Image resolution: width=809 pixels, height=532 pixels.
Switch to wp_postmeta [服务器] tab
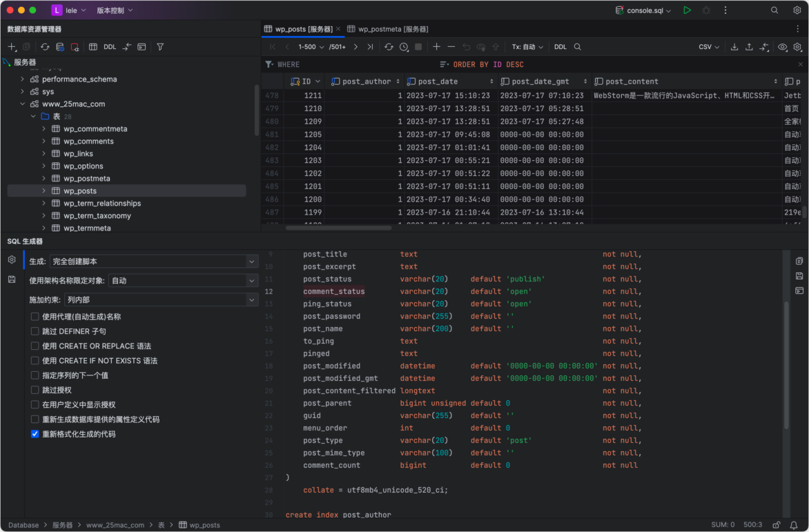387,30
